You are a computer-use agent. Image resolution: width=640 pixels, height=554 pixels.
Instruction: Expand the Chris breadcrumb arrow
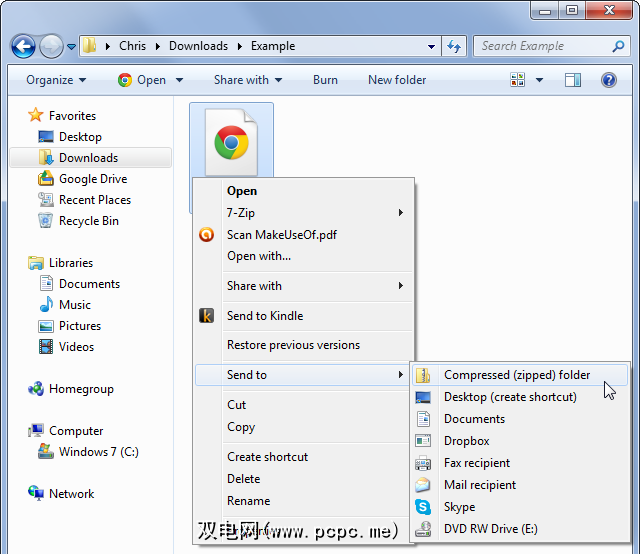click(157, 46)
